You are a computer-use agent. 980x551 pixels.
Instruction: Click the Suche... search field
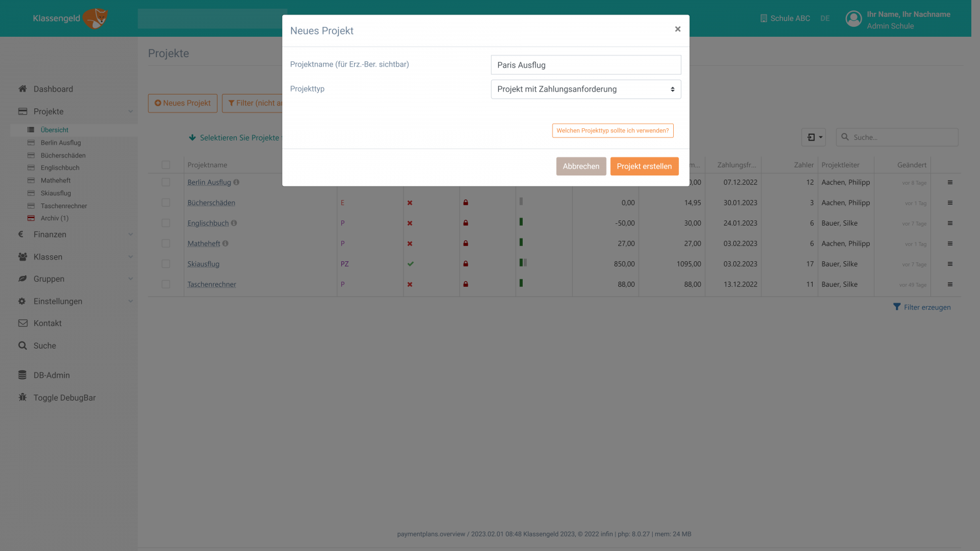point(897,138)
